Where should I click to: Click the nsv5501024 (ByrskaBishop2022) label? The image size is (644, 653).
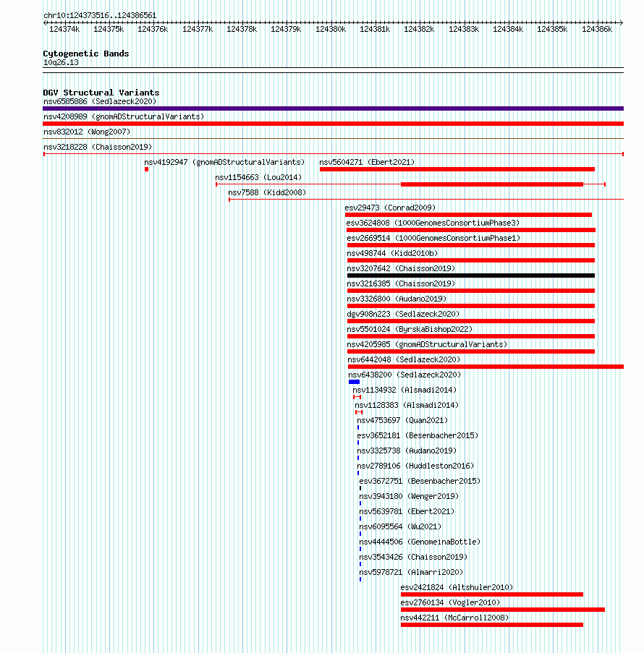point(410,330)
